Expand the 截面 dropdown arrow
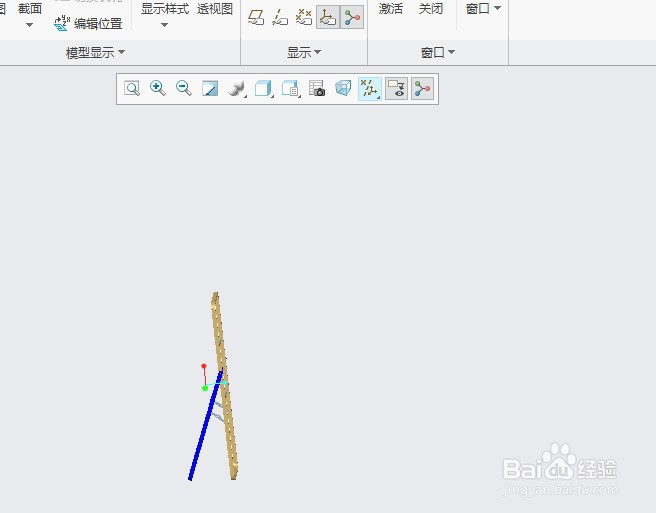Viewport: 656px width, 513px height. pos(29,25)
